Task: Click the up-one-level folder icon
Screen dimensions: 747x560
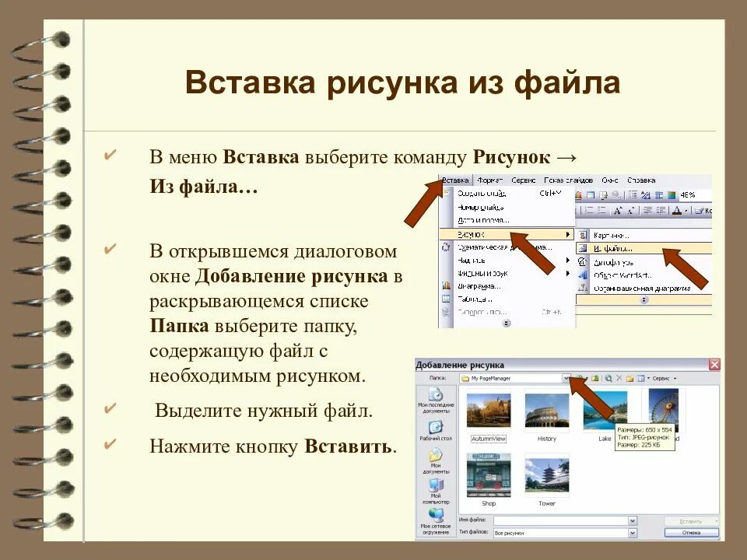Action: click(x=595, y=378)
